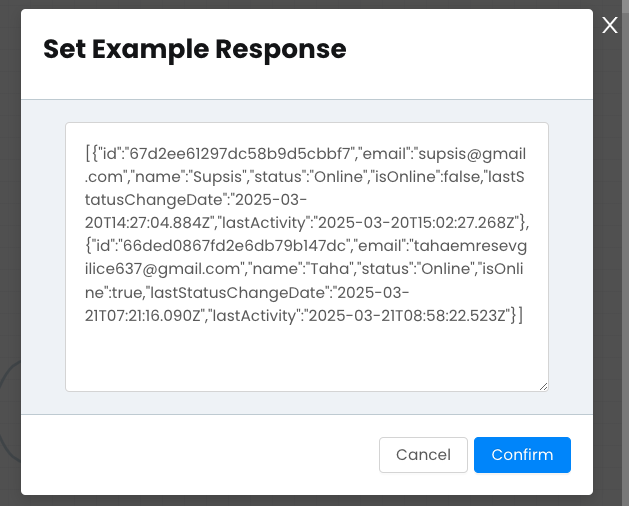The image size is (629, 506).
Task: Place cursor on id '67d2ee61297dc58b9d5cbbf7'
Action: pyautogui.click(x=240, y=154)
